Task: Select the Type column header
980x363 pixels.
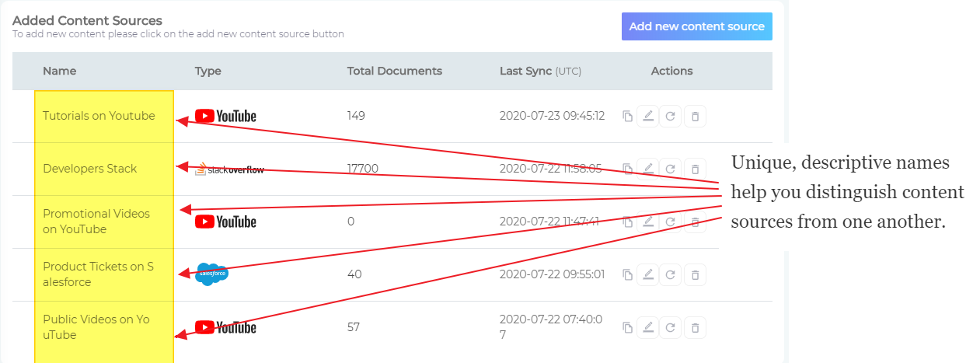Action: pos(208,71)
